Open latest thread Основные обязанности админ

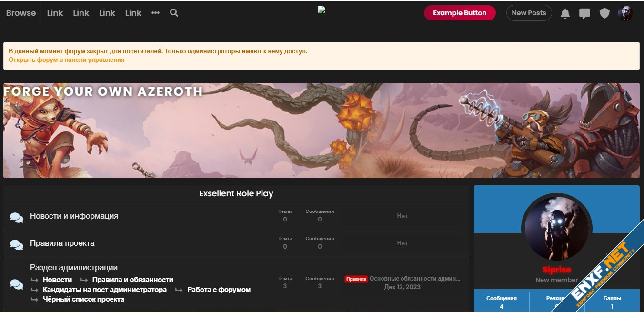415,279
